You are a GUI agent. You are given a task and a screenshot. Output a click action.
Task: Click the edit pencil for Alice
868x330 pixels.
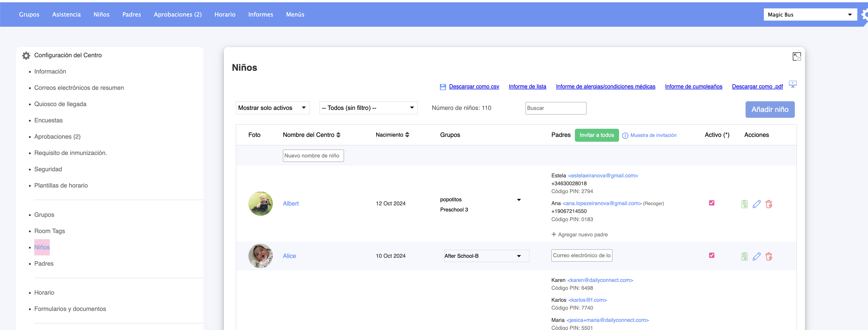pos(756,256)
